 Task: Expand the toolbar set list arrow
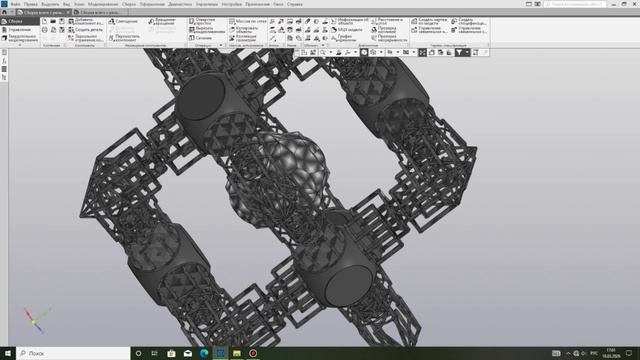click(x=20, y=45)
